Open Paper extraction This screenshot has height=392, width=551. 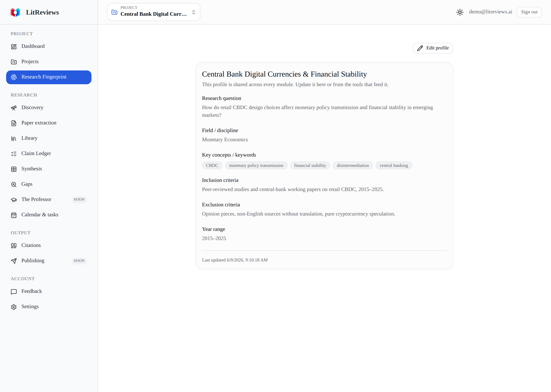tap(49, 123)
